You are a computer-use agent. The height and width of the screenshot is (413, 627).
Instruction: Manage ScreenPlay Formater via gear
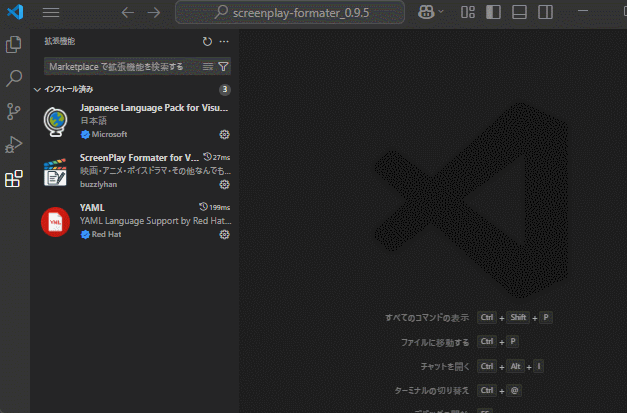[224, 184]
